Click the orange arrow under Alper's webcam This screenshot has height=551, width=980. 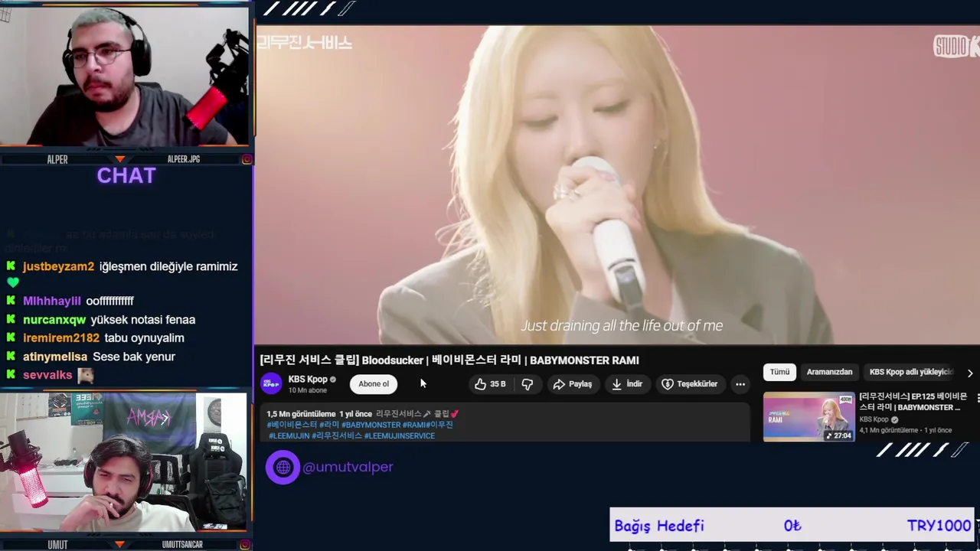coord(120,159)
